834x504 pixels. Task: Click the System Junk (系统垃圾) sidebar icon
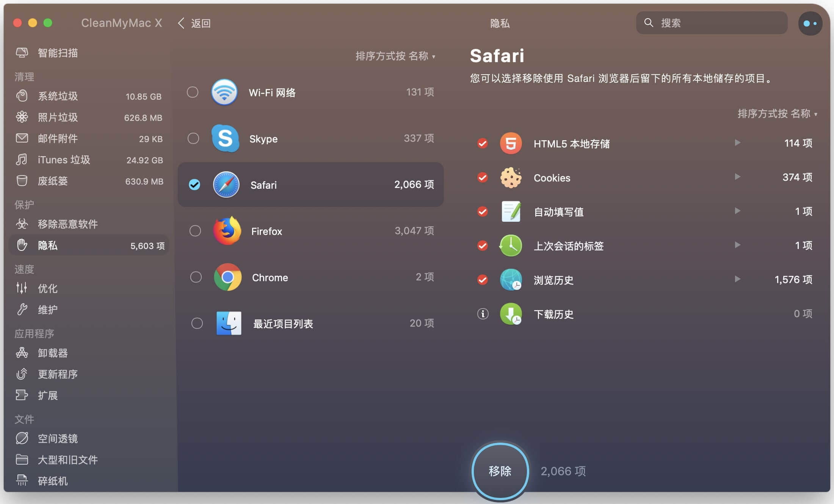point(22,96)
